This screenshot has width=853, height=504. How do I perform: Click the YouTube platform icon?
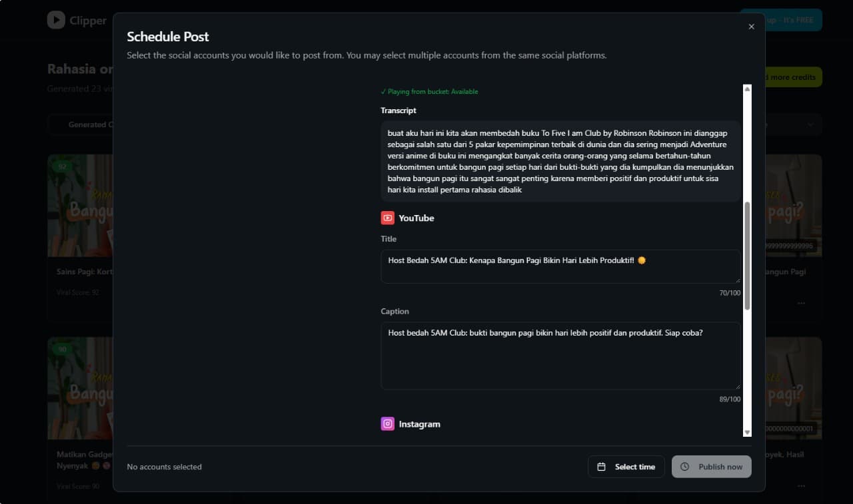pos(387,218)
